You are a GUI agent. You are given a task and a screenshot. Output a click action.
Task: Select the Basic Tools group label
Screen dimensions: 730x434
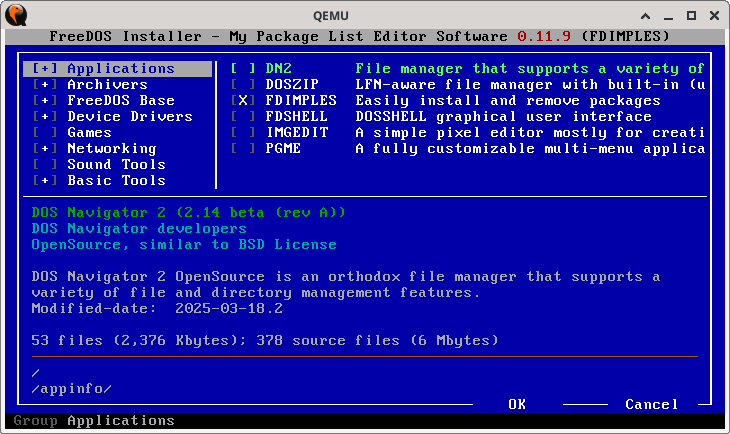click(x=116, y=180)
